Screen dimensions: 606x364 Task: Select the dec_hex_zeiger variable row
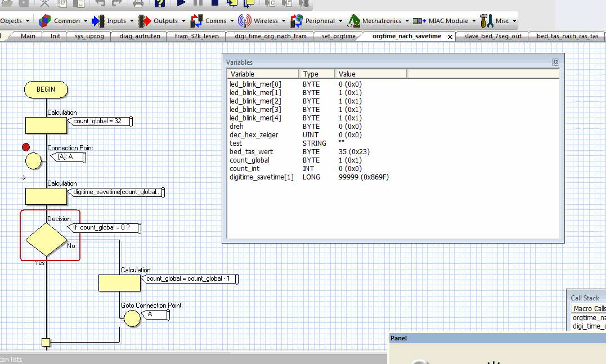pos(393,135)
